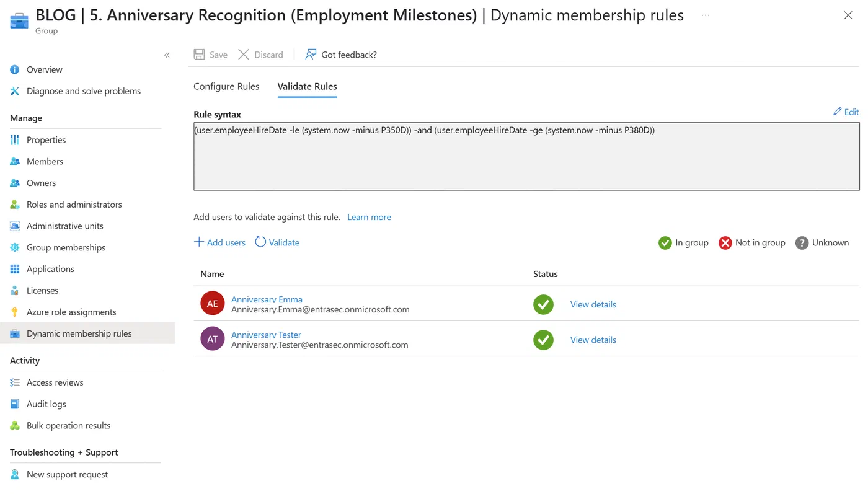Screen dimensions: 868x494
Task: Click the Administrative units icon
Action: point(15,226)
